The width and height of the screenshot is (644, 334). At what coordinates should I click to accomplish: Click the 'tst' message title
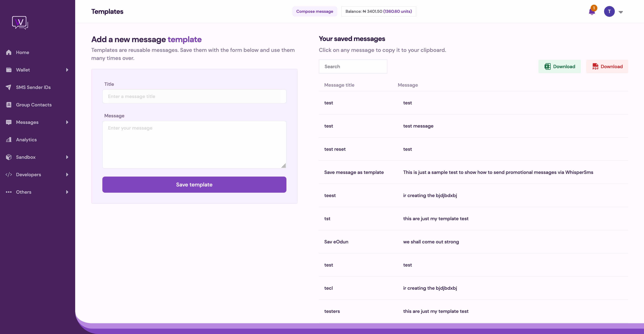pos(327,219)
